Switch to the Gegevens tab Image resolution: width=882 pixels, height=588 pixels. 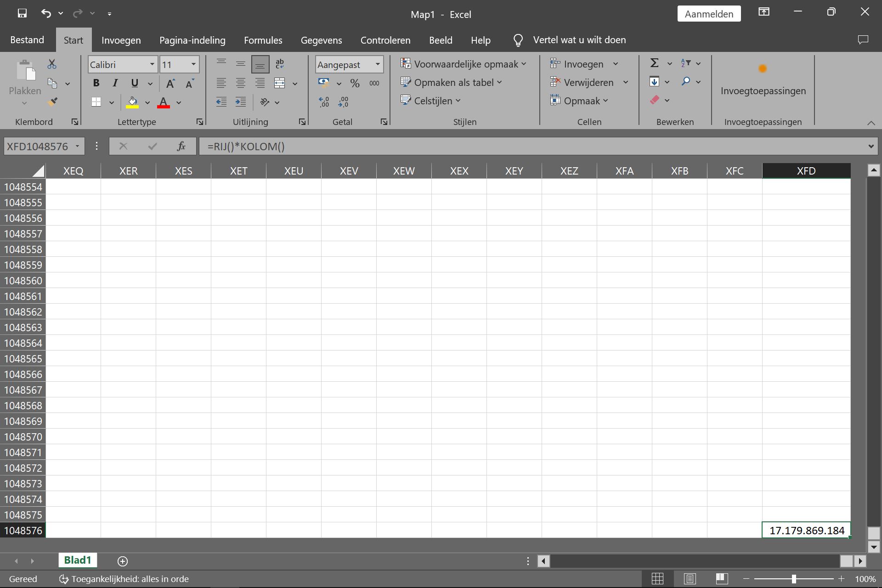tap(322, 40)
